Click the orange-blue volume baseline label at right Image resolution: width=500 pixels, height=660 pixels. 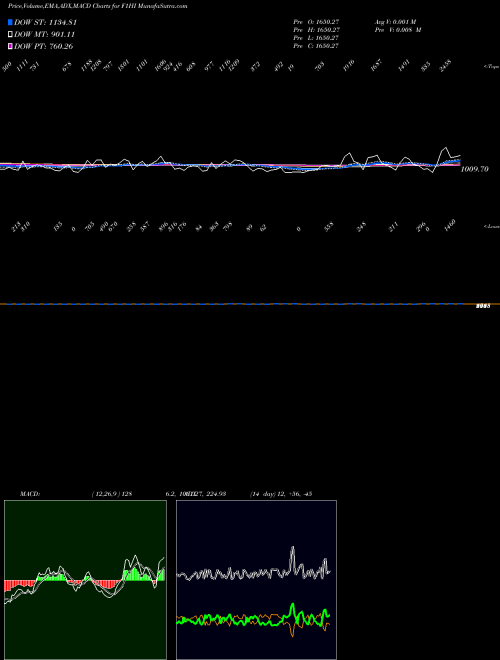tap(483, 306)
